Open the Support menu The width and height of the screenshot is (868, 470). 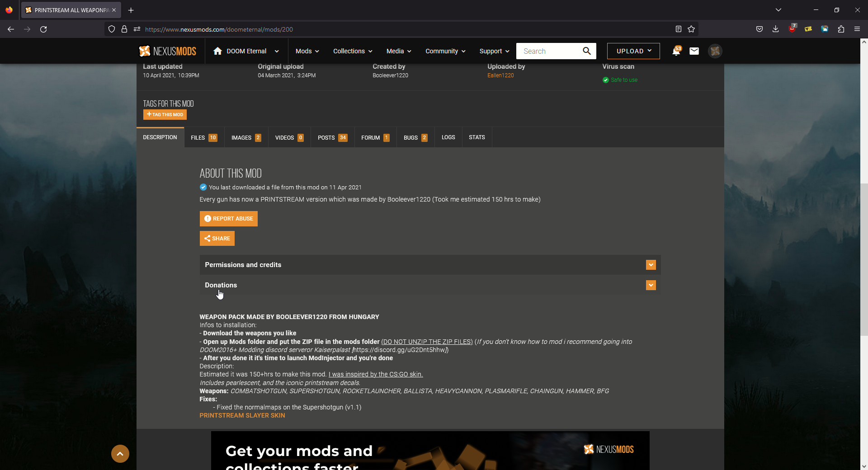coord(494,51)
